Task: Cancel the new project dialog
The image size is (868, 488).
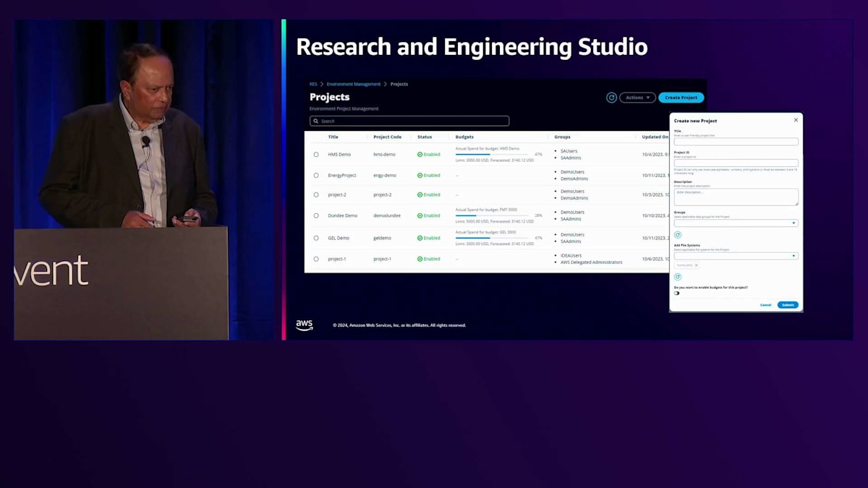Action: (765, 305)
